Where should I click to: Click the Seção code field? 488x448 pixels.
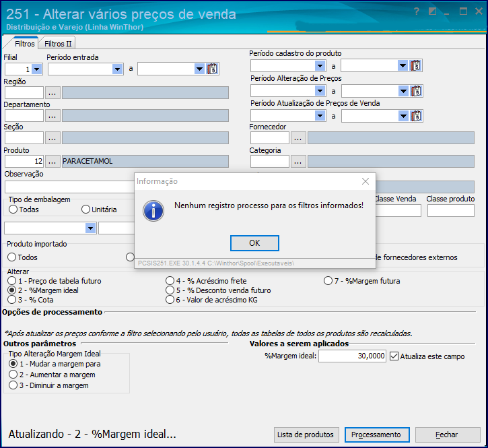tap(24, 138)
